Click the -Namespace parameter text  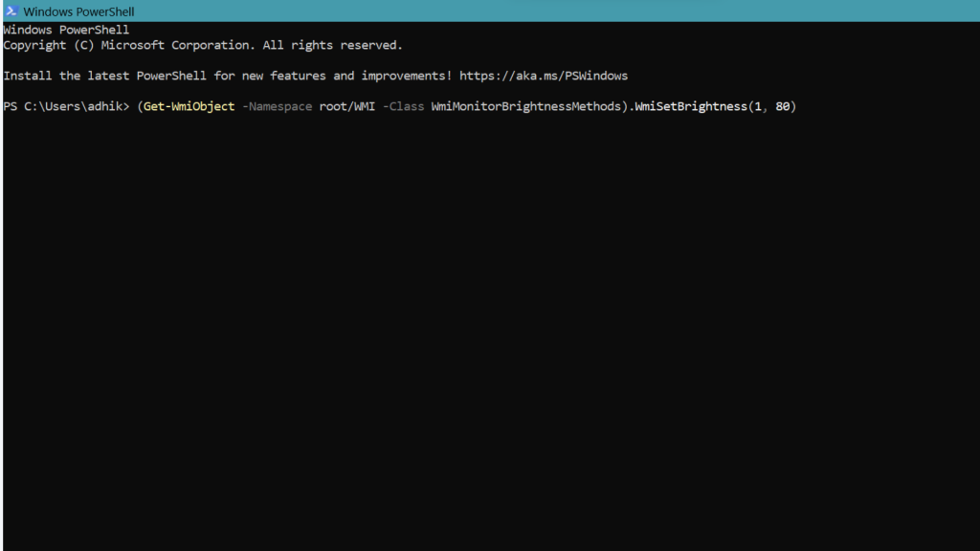277,106
